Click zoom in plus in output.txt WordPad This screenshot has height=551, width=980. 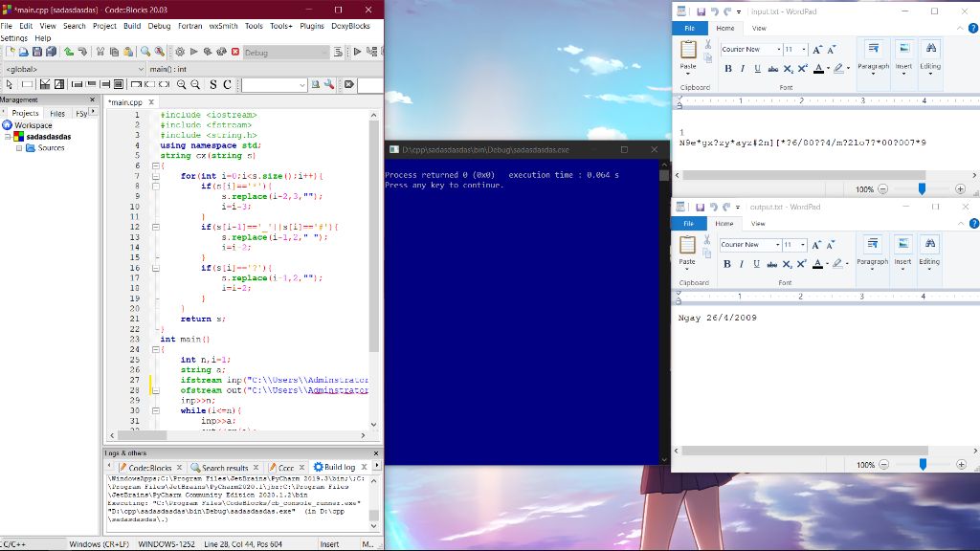(961, 464)
